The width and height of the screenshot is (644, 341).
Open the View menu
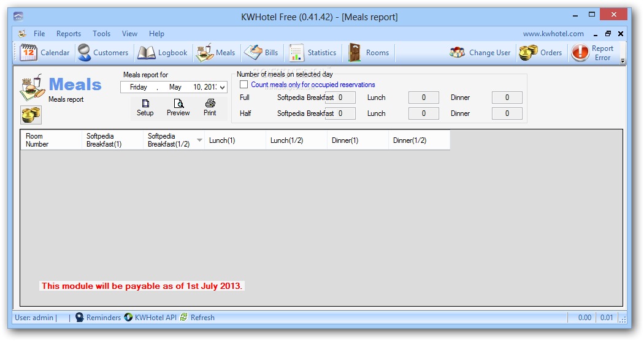click(x=129, y=34)
